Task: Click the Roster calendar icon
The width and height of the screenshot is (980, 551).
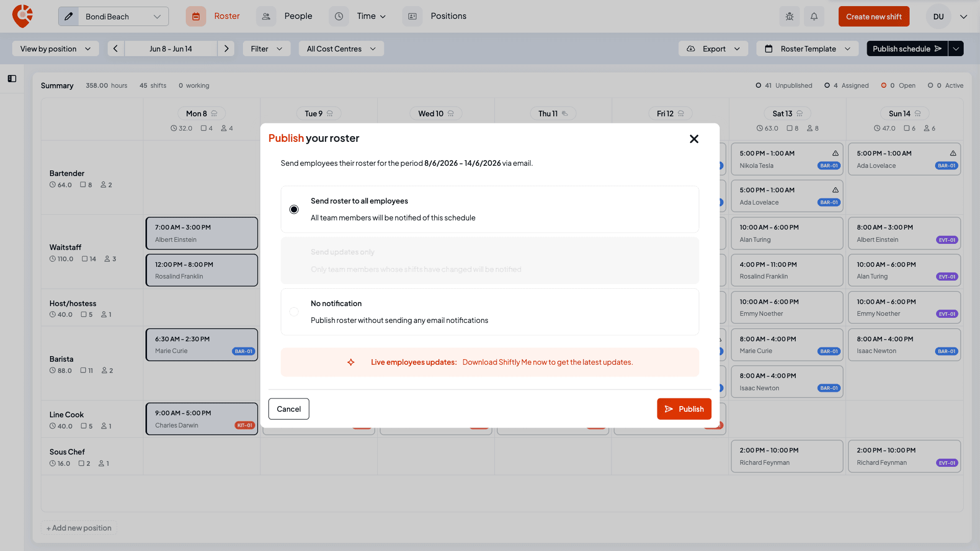Action: [x=196, y=16]
